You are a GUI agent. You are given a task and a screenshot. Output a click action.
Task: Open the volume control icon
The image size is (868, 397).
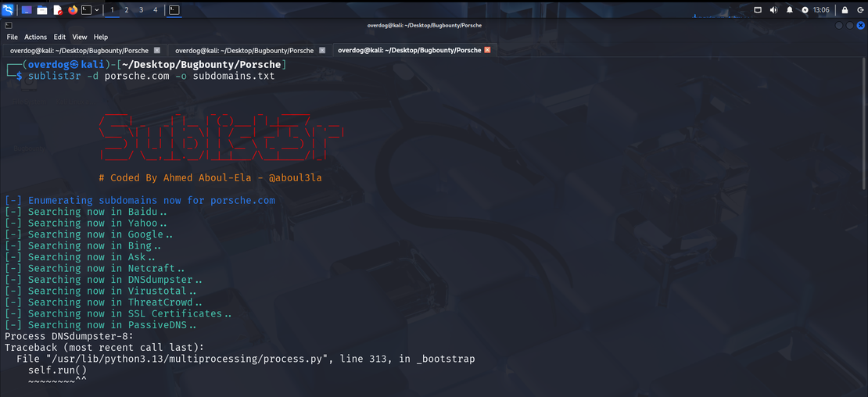point(773,10)
